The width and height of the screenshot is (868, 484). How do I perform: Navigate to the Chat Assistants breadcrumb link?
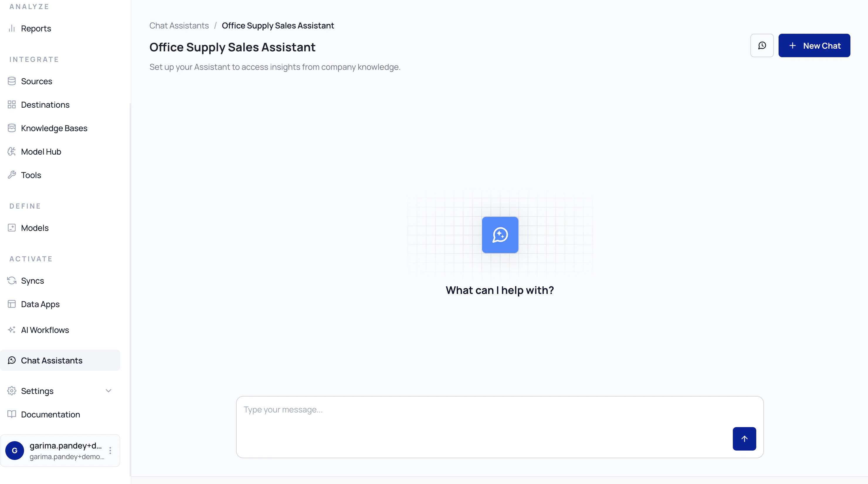[x=179, y=26]
